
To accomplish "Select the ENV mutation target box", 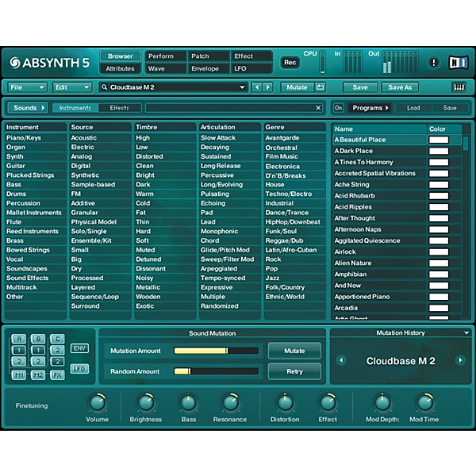I will point(79,348).
